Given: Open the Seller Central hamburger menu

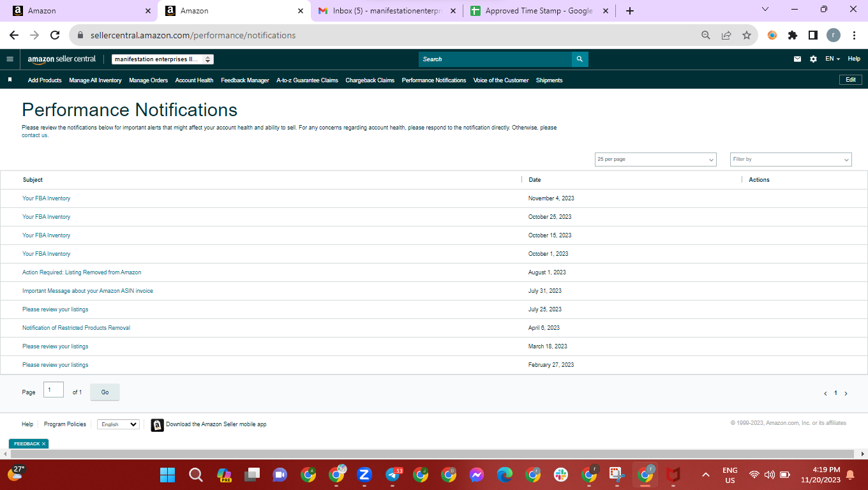Looking at the screenshot, I should (10, 59).
